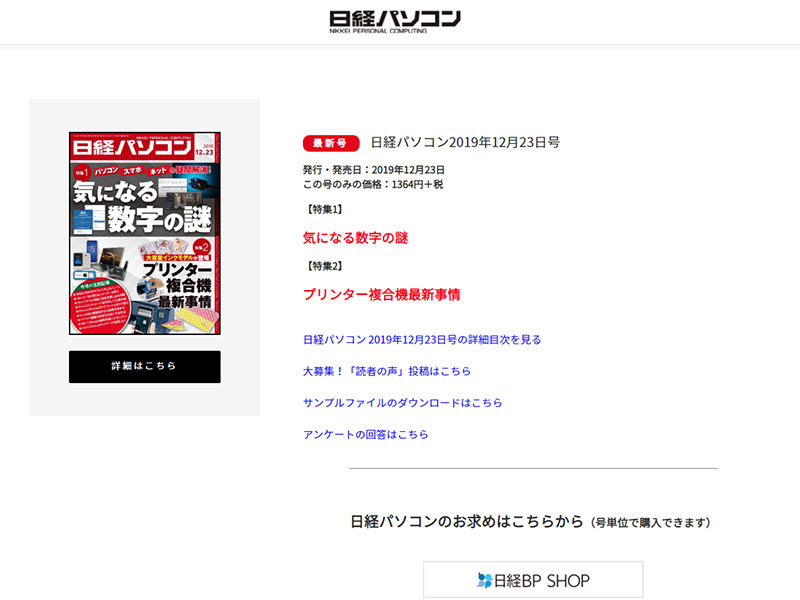Click the note (号単位で購入できます)

pyautogui.click(x=651, y=523)
